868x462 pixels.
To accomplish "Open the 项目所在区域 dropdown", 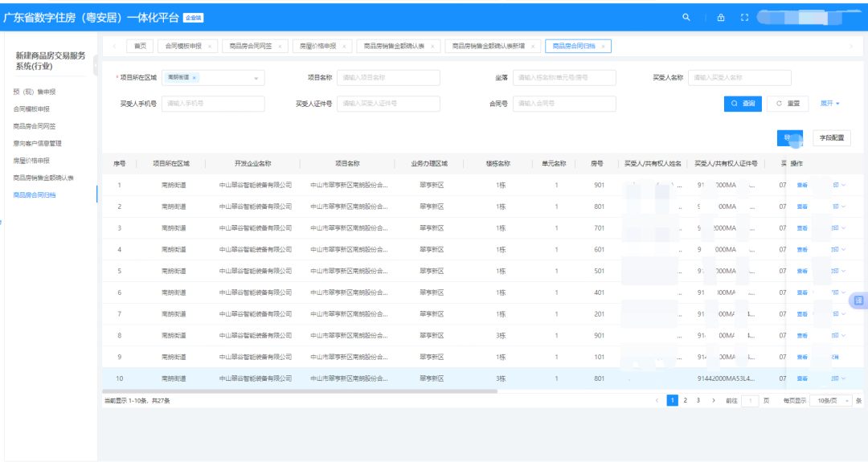I will [256, 78].
